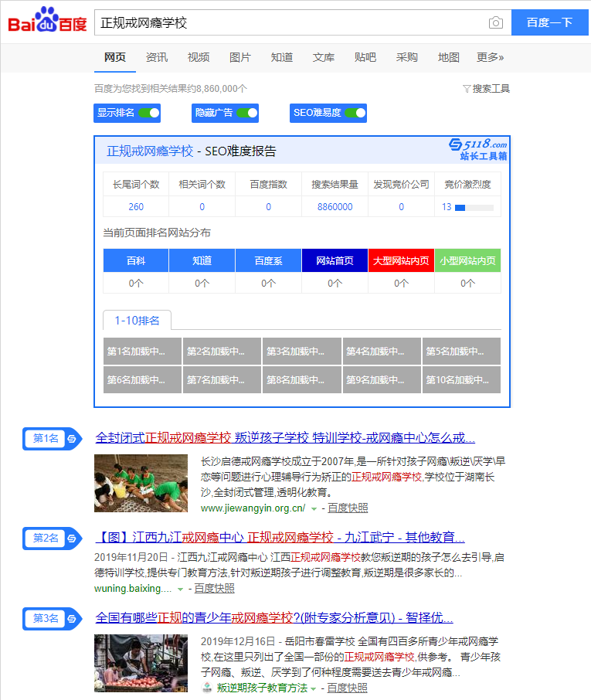Click the 搜索结果量 value 8860000
This screenshot has height=700, width=591.
(335, 207)
